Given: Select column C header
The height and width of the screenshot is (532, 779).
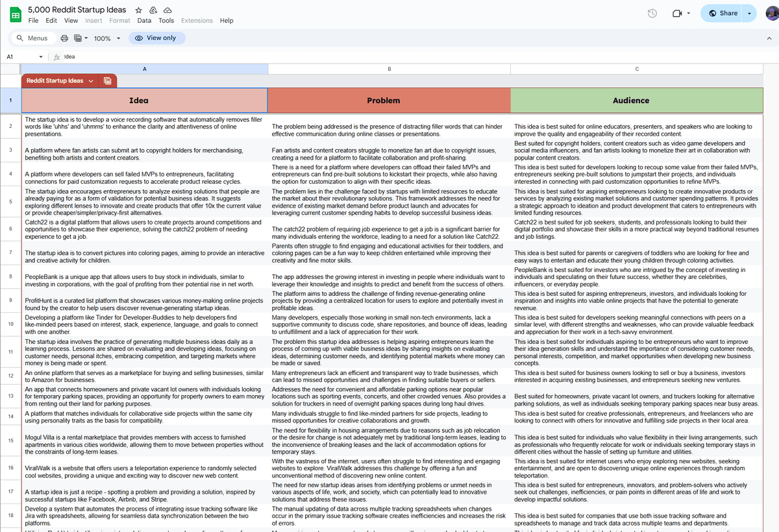Looking at the screenshot, I should pos(637,69).
